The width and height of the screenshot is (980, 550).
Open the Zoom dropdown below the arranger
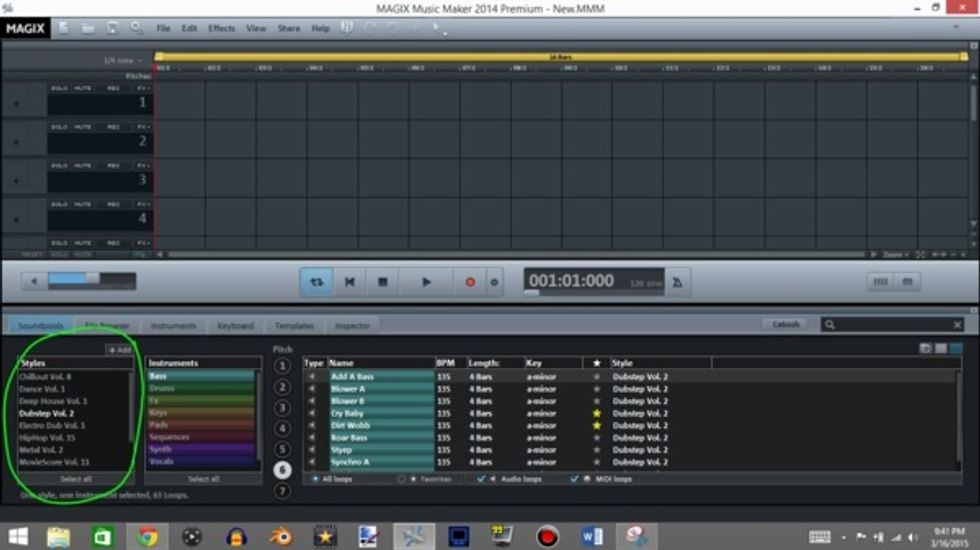(894, 255)
